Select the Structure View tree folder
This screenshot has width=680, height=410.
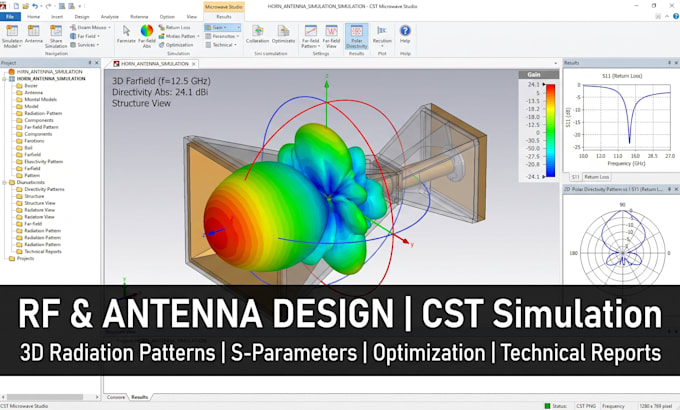pos(36,203)
